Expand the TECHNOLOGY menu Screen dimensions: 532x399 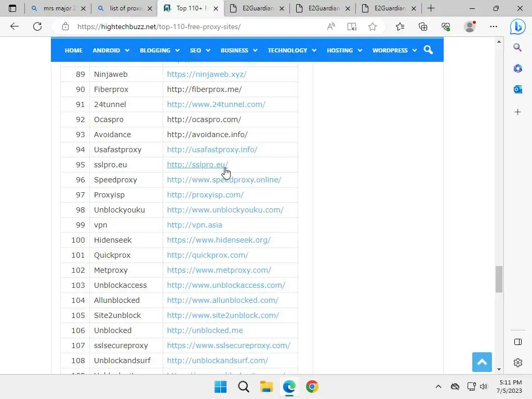[x=292, y=50]
